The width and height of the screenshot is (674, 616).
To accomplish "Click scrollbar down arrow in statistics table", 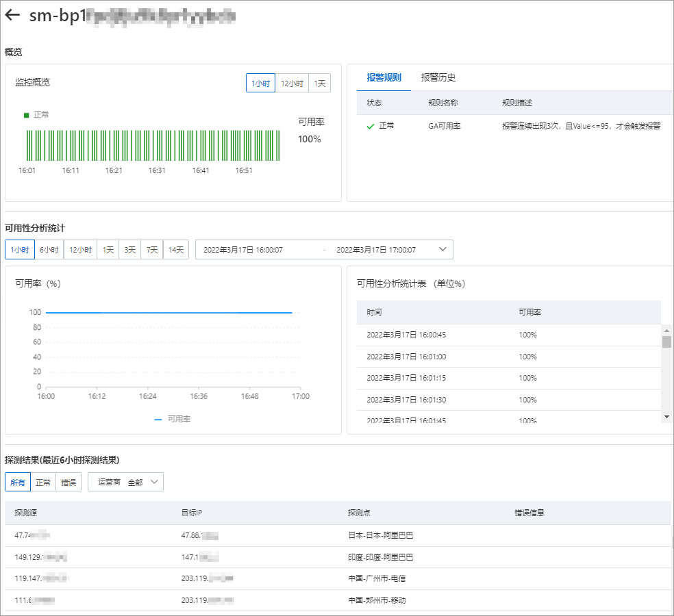I will [x=666, y=417].
